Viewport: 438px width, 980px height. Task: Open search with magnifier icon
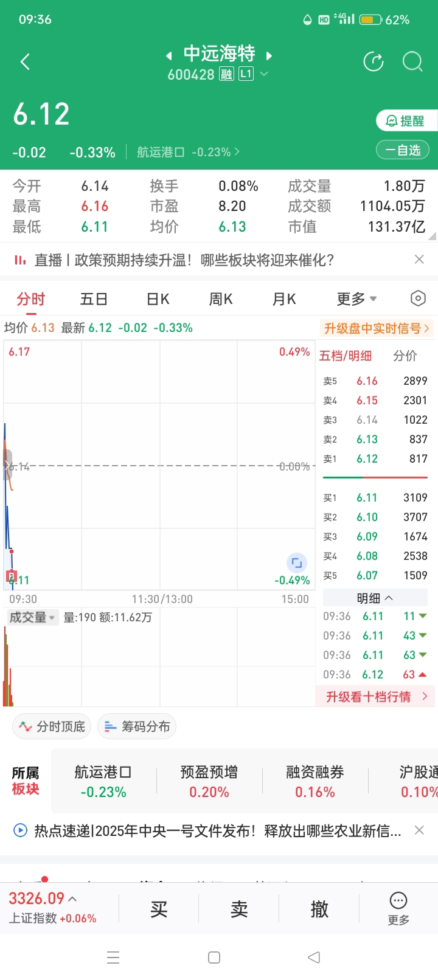coord(412,61)
